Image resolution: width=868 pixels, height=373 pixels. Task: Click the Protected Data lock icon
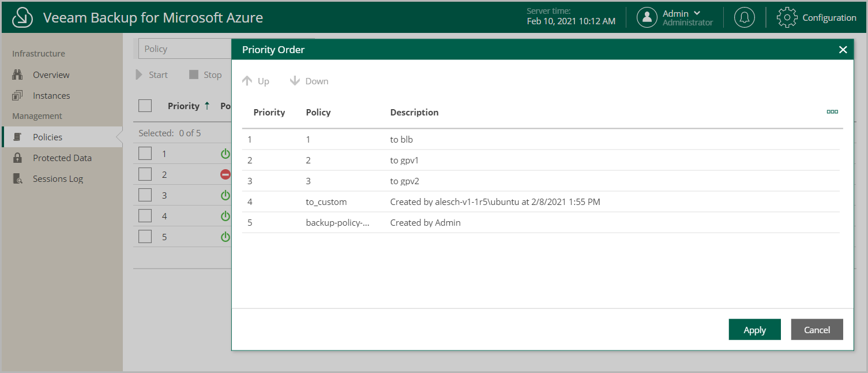17,158
